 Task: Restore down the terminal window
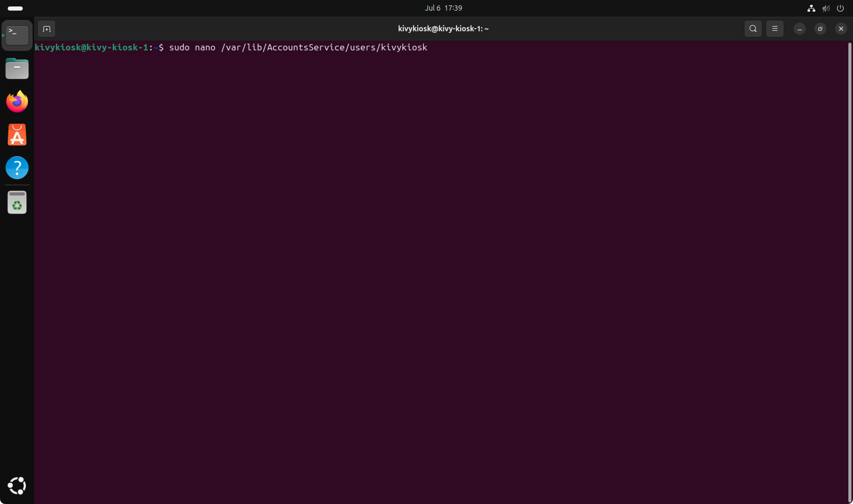[820, 29]
